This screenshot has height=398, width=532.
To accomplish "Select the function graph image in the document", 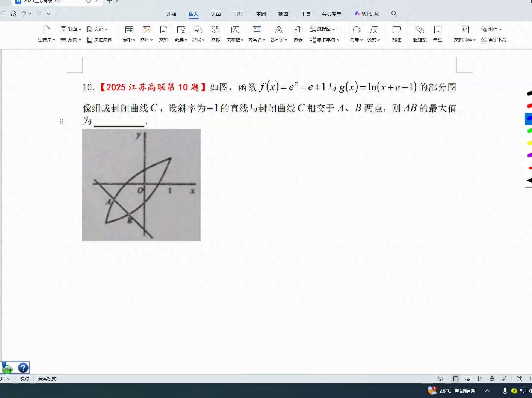I will click(x=141, y=185).
